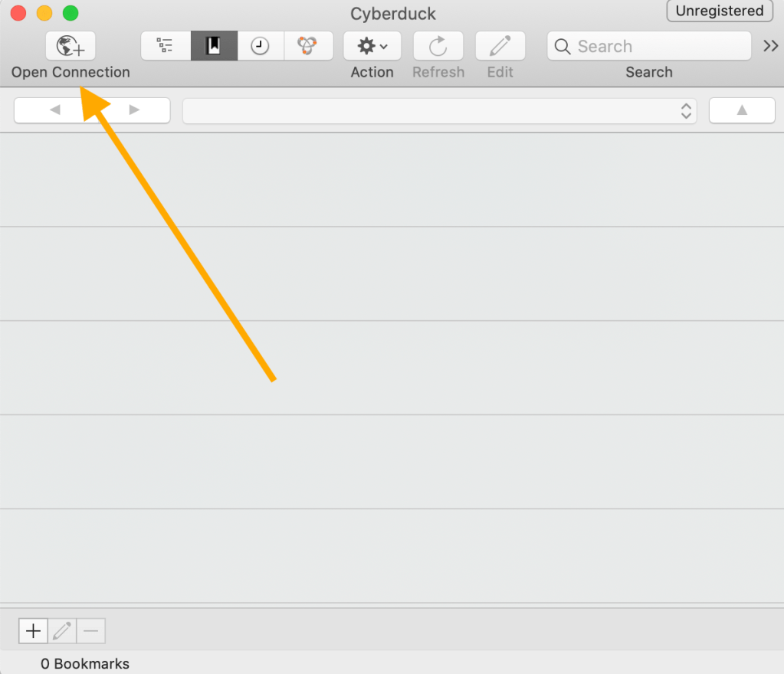This screenshot has width=784, height=674.
Task: Add a new bookmark with plus
Action: (34, 631)
